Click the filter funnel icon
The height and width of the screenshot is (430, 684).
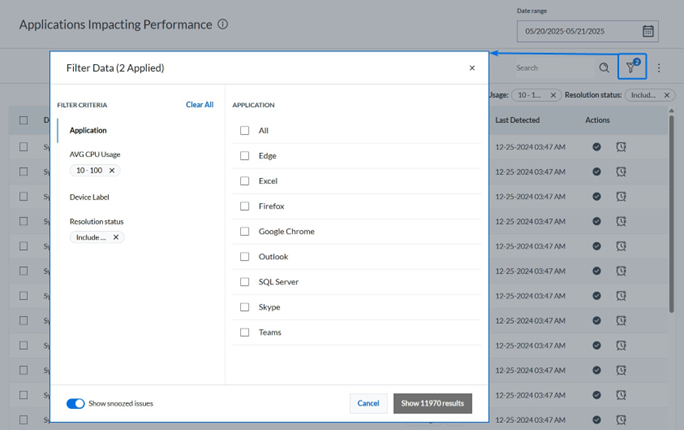(631, 68)
